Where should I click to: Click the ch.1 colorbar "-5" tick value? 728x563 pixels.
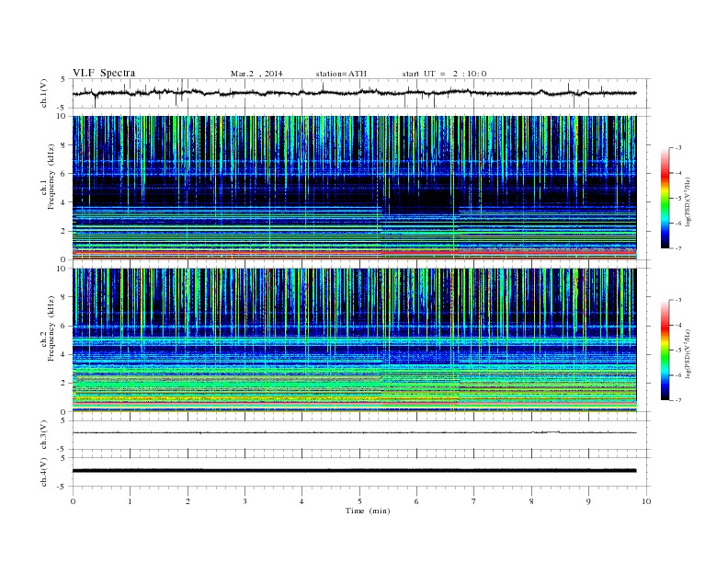(x=678, y=199)
